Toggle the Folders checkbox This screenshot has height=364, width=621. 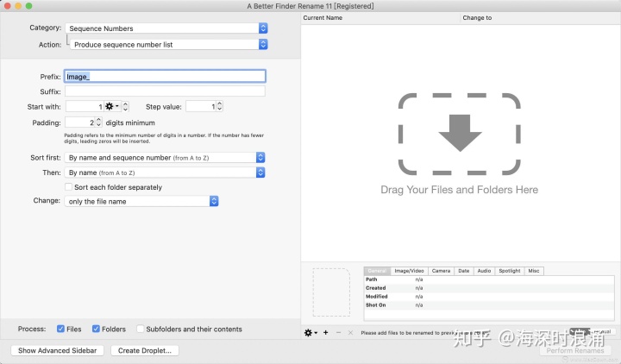tap(96, 329)
